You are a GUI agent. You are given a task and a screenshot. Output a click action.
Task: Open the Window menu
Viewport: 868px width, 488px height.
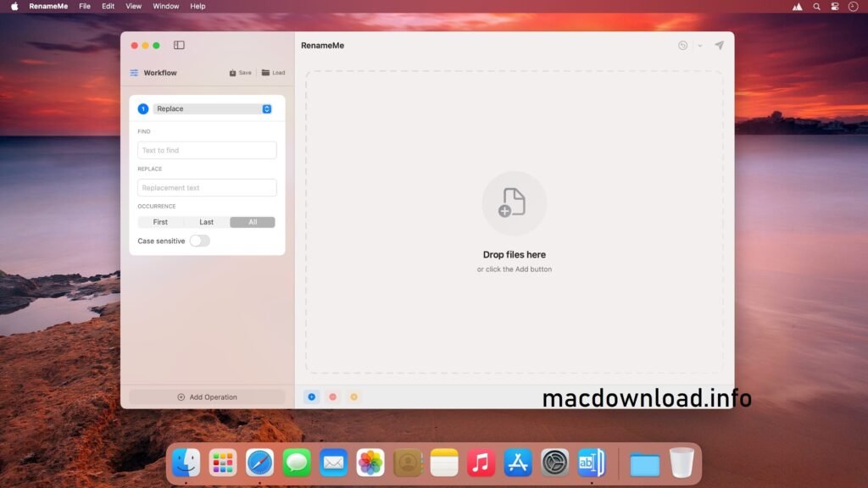click(x=165, y=6)
